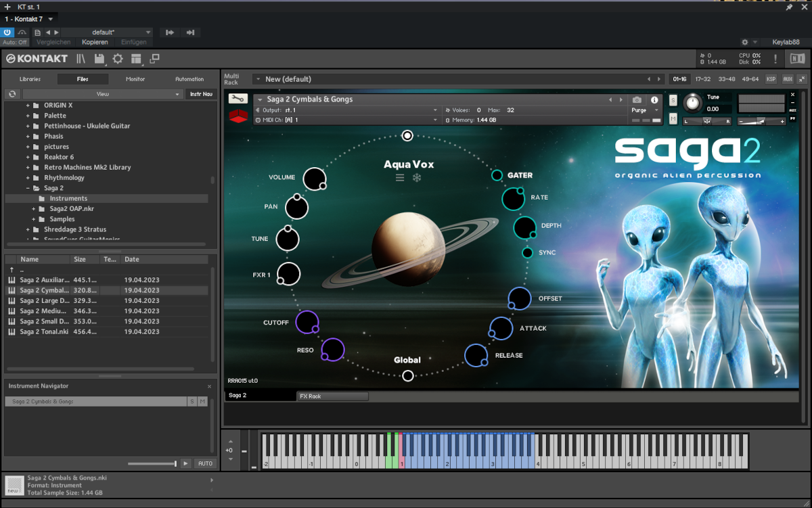
Task: Select the Instruments folder in tree
Action: [x=107, y=199]
